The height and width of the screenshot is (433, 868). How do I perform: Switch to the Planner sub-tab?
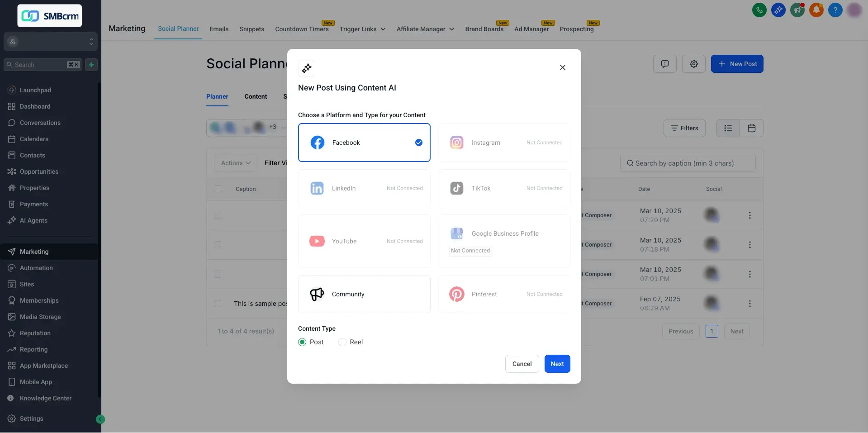coord(217,96)
